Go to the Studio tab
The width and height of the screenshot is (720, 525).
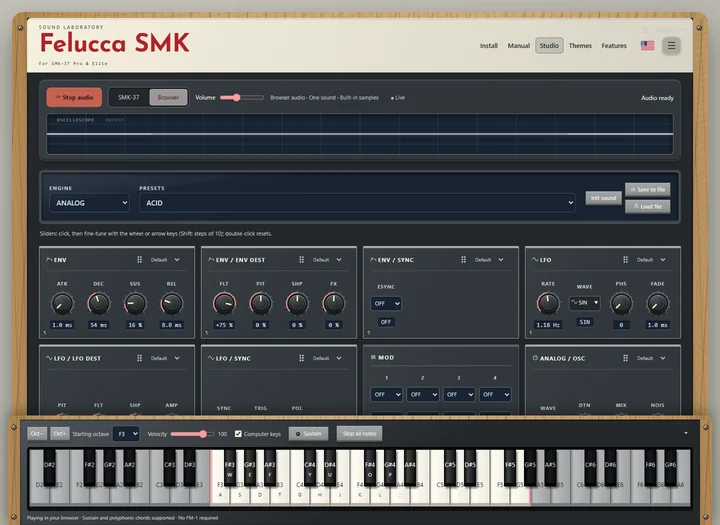click(549, 45)
